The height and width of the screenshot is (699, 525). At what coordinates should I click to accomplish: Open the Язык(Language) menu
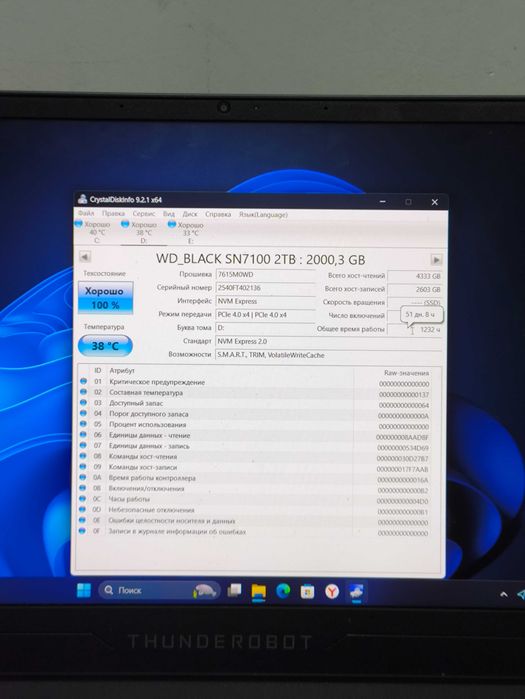pyautogui.click(x=263, y=214)
